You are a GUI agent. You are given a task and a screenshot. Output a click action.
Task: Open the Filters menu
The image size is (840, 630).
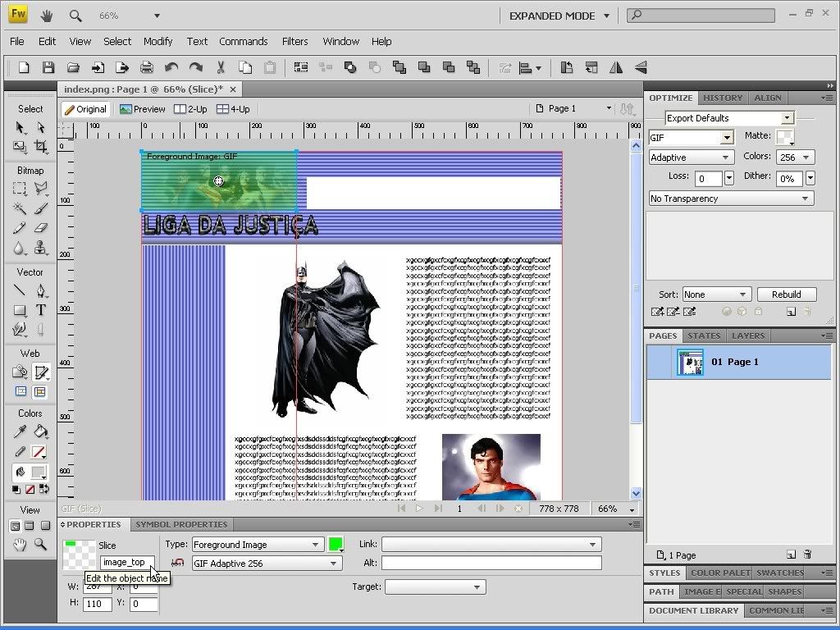(x=294, y=41)
